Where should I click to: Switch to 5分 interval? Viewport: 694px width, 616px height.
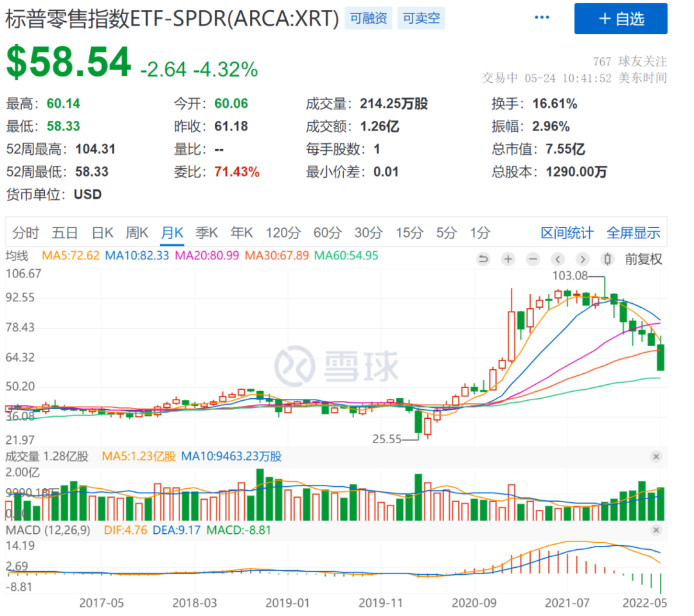click(446, 233)
